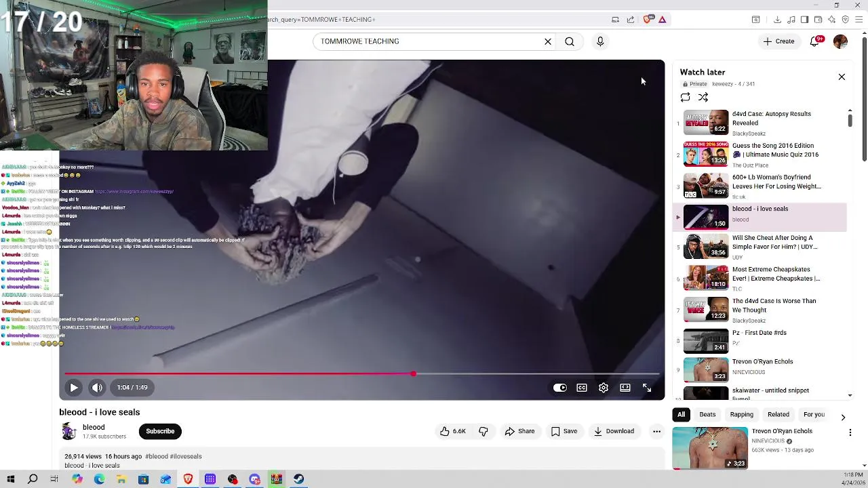Share the video

click(x=519, y=431)
